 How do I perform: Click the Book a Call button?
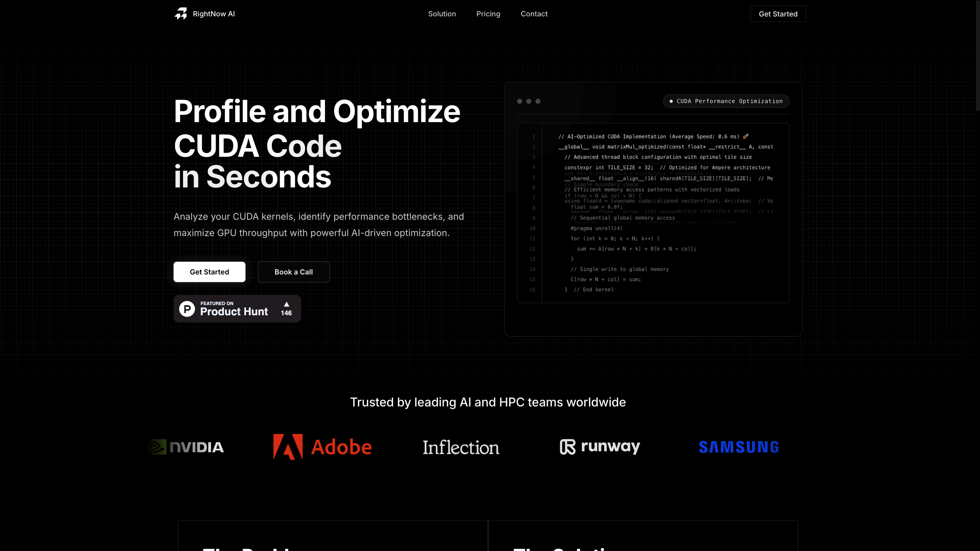293,272
